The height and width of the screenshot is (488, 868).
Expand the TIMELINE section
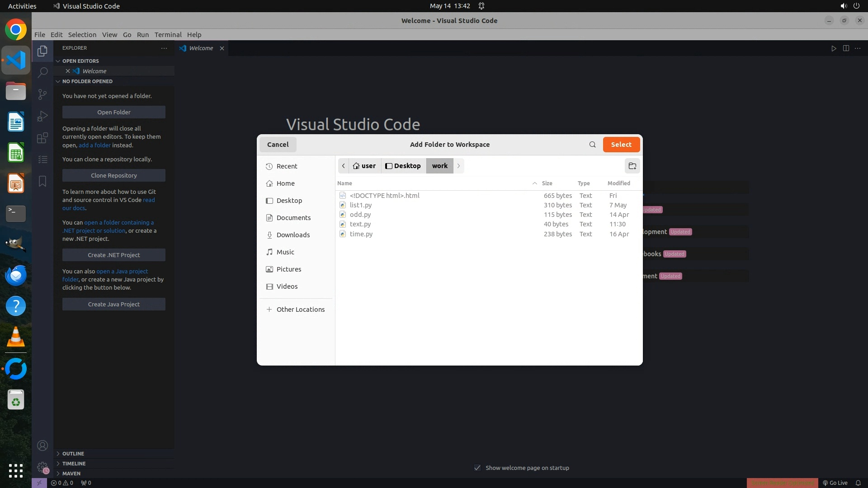tap(74, 464)
